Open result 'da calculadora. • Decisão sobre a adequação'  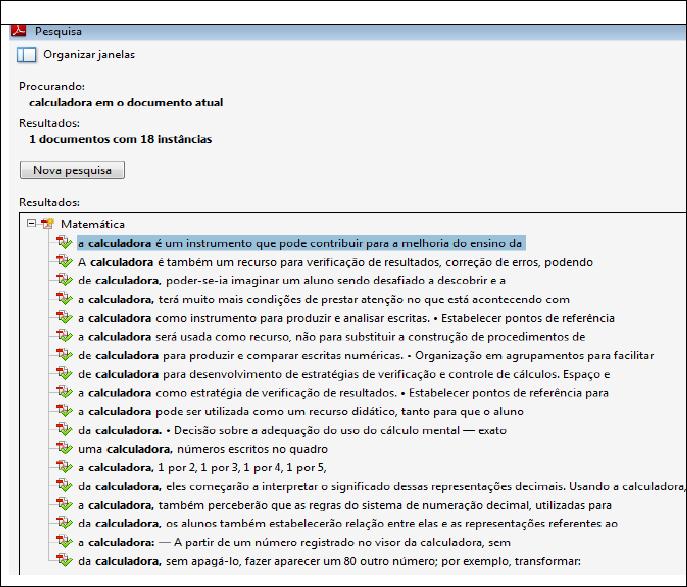click(292, 430)
